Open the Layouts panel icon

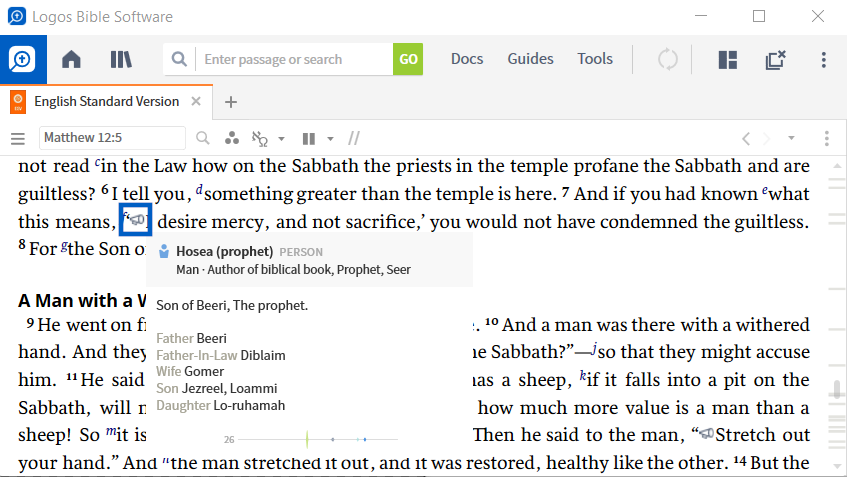pyautogui.click(x=728, y=59)
